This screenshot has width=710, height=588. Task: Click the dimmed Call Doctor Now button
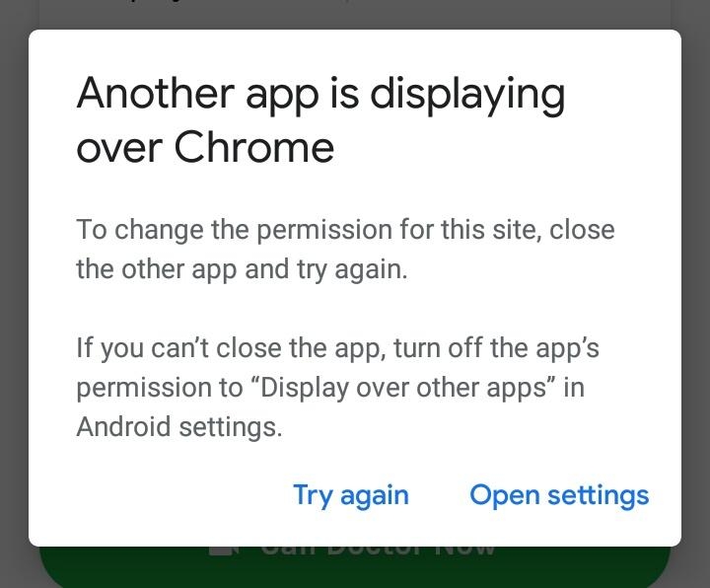click(354, 566)
